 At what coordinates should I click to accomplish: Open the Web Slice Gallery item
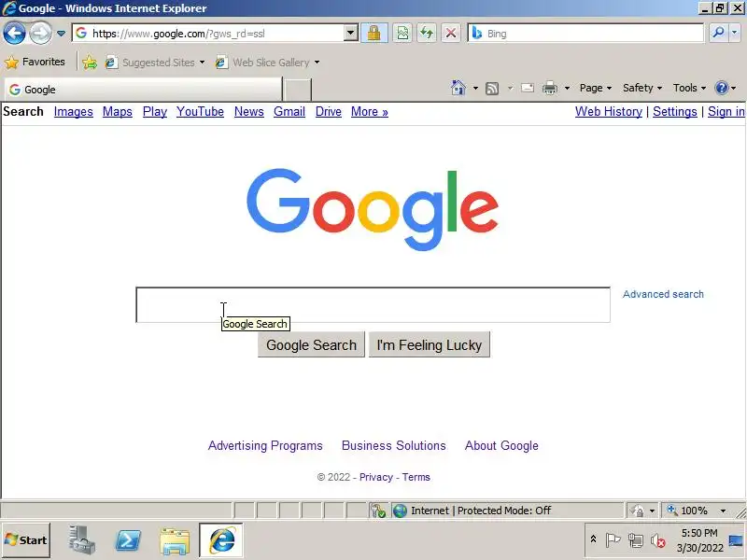click(x=267, y=63)
